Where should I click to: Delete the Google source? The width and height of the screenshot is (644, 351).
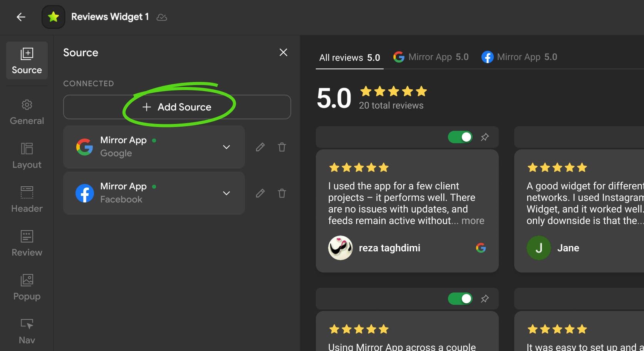[x=282, y=147]
